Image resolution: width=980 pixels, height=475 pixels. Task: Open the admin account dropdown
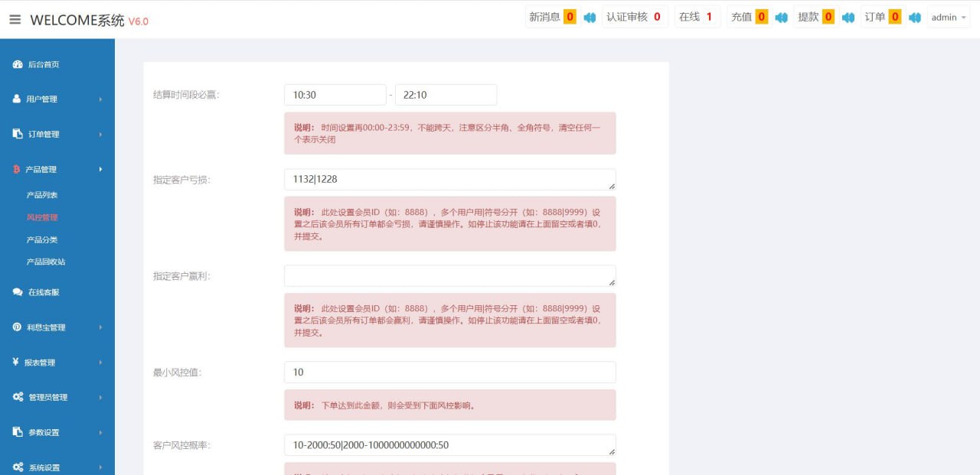pos(949,18)
